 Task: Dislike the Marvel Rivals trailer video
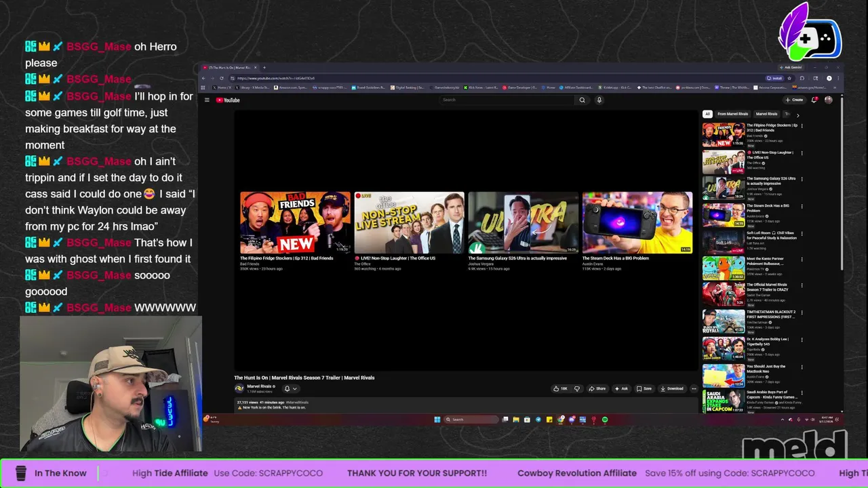(x=577, y=388)
